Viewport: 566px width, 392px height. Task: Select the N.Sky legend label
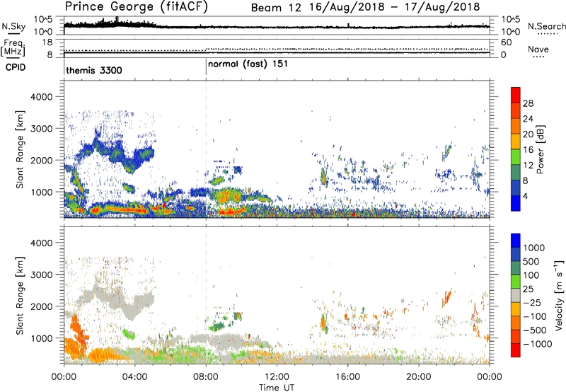click(x=13, y=26)
